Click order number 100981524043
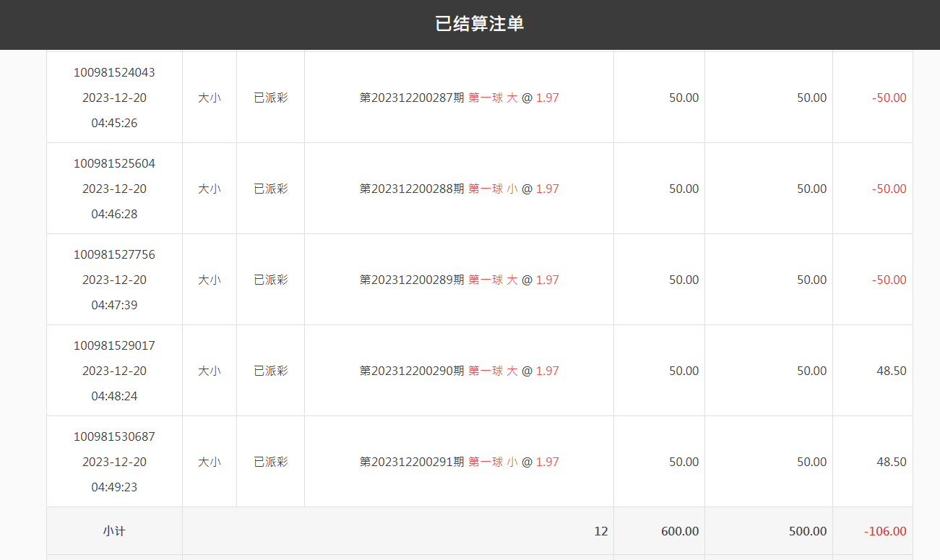 tap(114, 72)
